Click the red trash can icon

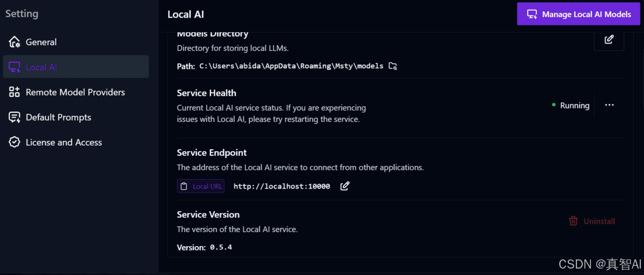tap(573, 221)
